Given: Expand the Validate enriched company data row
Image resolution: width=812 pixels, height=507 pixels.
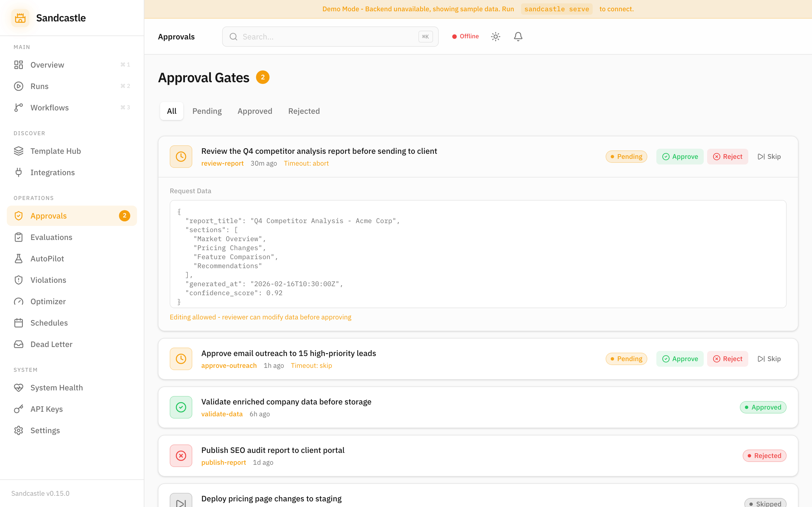Looking at the screenshot, I should [x=286, y=402].
